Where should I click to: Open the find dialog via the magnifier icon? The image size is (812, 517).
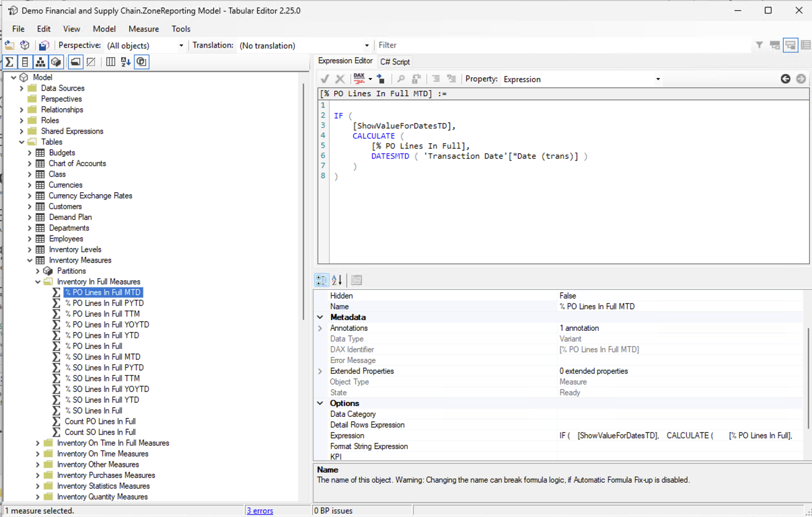click(x=402, y=79)
